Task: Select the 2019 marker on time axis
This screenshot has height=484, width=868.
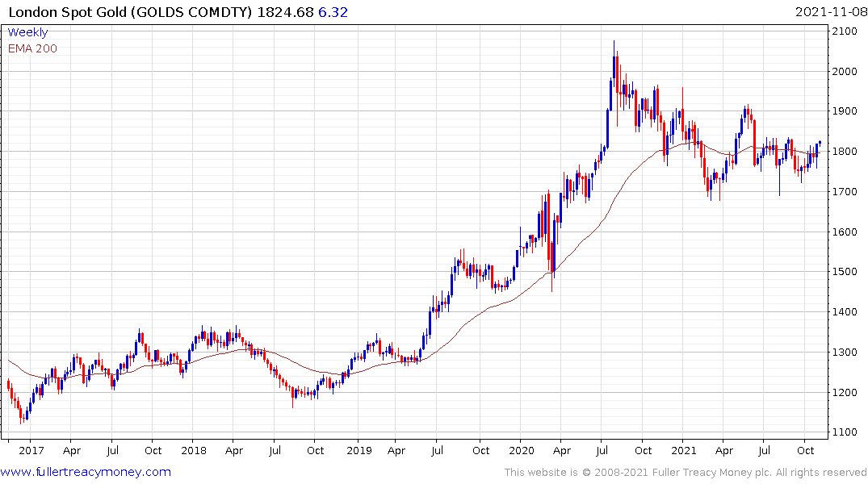Action: (x=359, y=450)
